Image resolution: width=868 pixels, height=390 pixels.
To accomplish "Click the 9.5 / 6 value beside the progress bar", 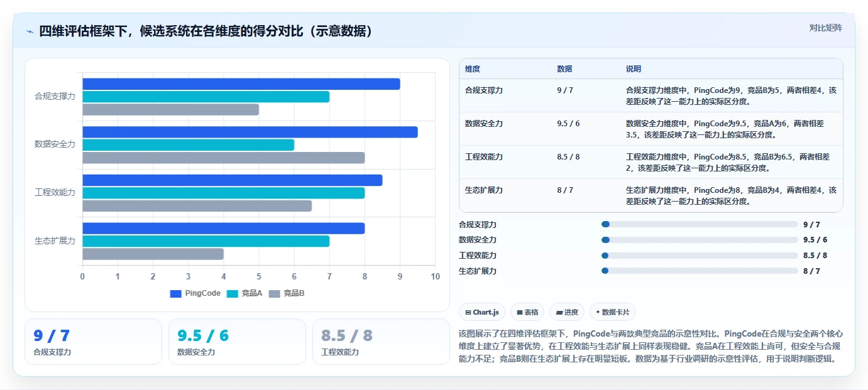I will (x=815, y=240).
